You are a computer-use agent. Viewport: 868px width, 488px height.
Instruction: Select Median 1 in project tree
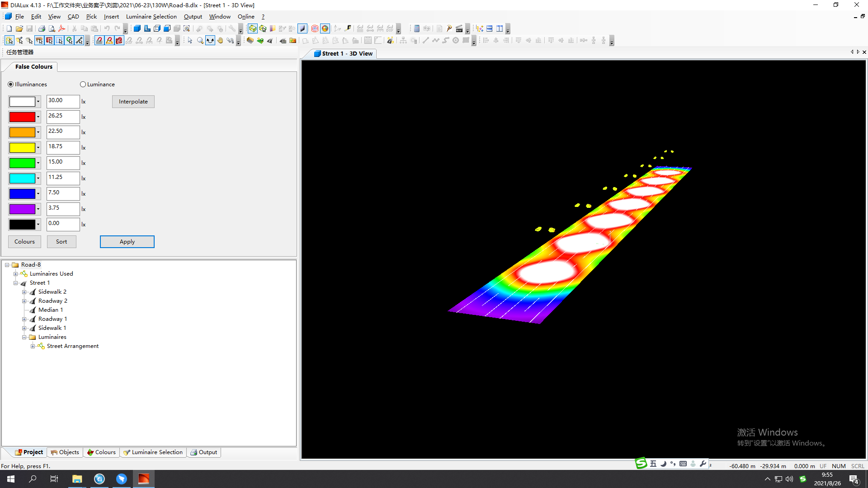pos(51,310)
